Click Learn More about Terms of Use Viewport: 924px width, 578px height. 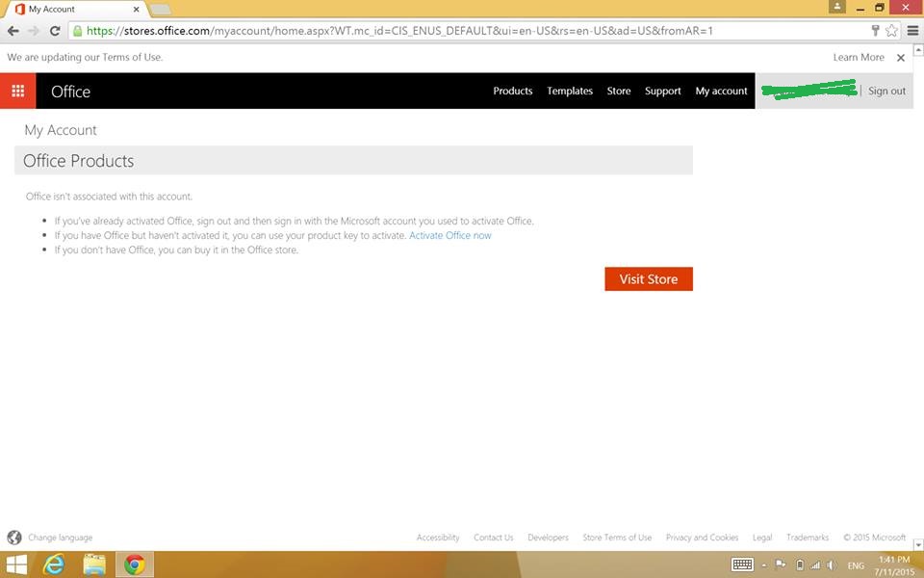click(859, 57)
